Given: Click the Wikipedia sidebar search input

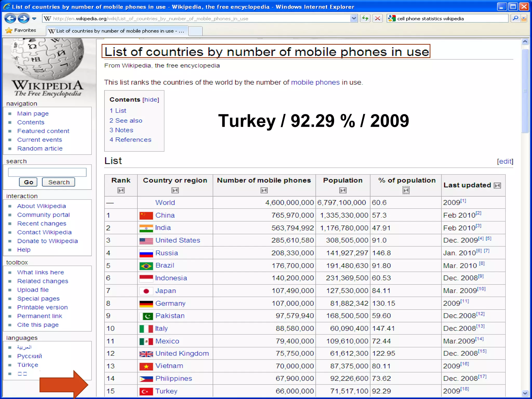Looking at the screenshot, I should (47, 172).
